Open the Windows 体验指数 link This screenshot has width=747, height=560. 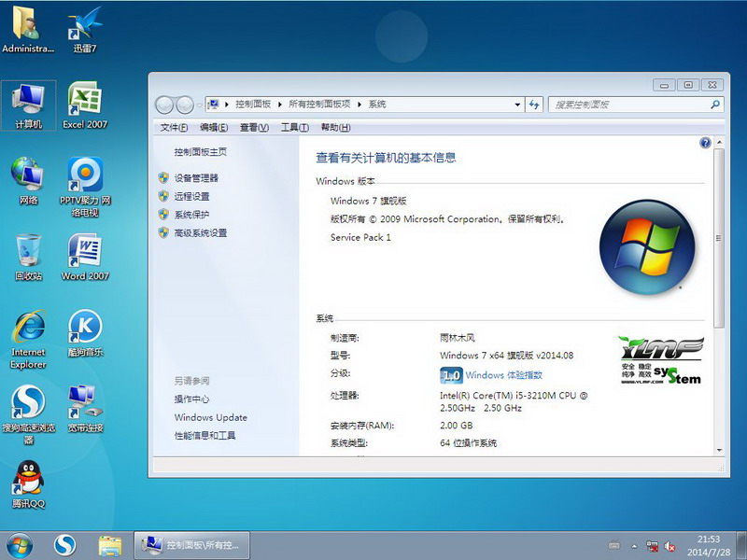(x=504, y=375)
